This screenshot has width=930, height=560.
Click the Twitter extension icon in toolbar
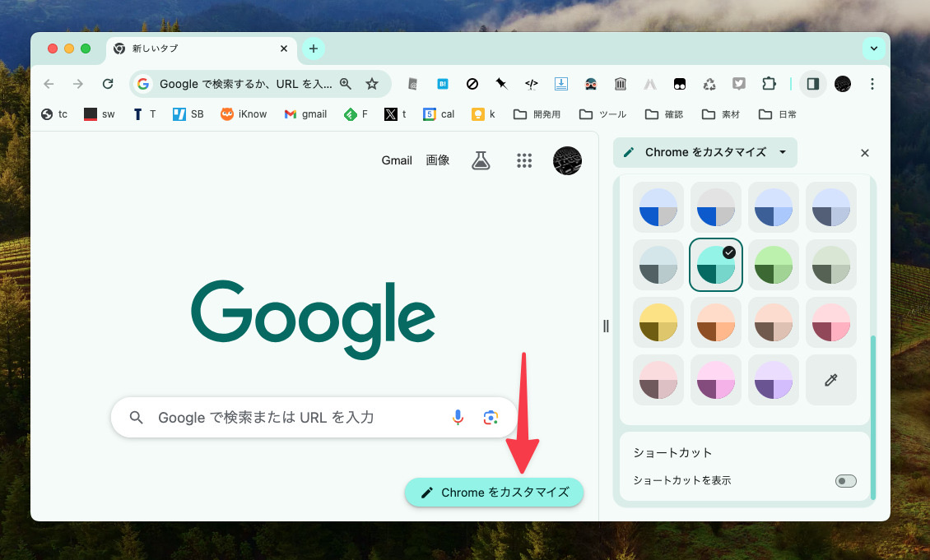738,83
